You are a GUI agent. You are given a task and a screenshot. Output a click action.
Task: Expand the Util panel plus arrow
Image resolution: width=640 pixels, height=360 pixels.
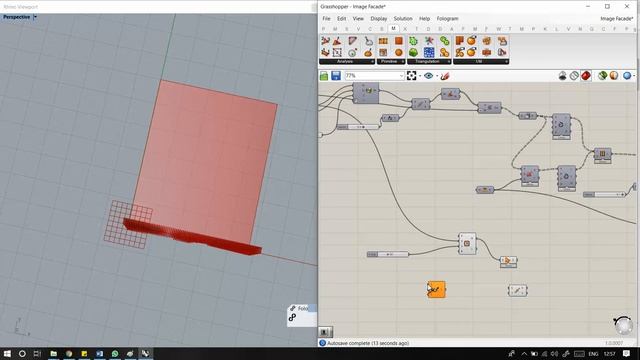(506, 62)
